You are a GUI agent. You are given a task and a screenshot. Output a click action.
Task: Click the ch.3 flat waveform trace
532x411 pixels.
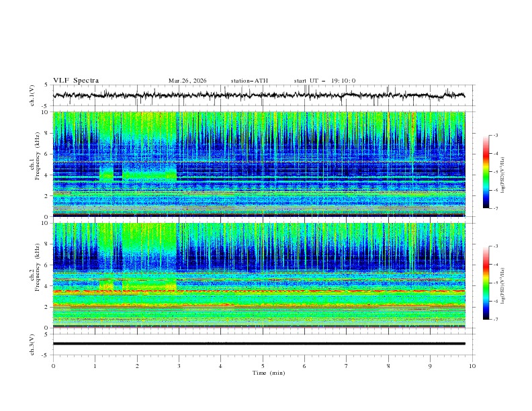(259, 344)
